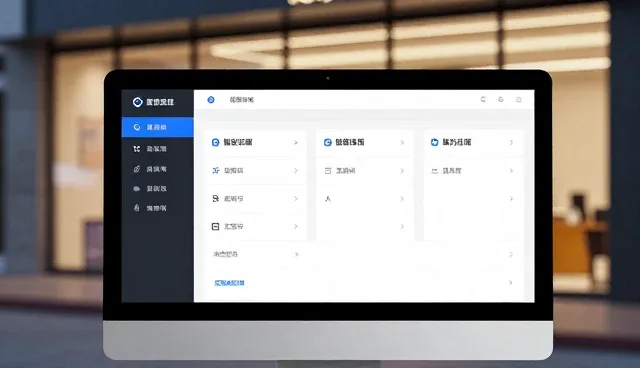Open the chevron beside the blue crossed-arrows row
The image size is (640, 368).
click(296, 171)
